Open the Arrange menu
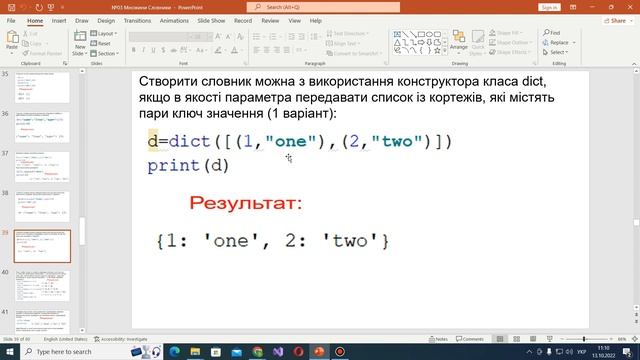The image size is (640, 360). (459, 42)
